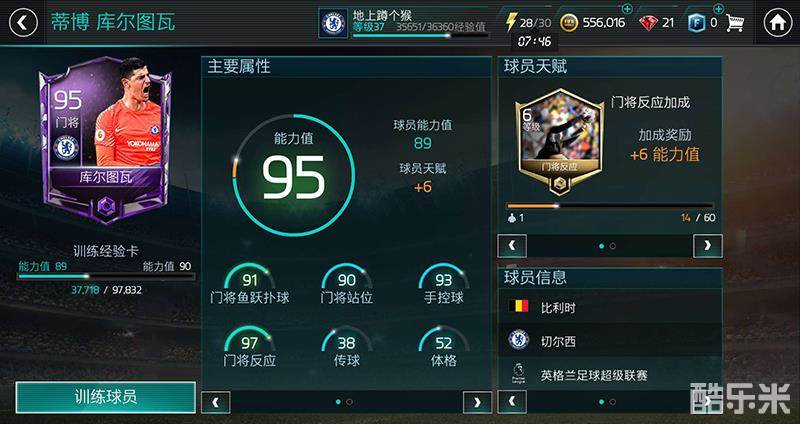Open the Chelsea club badge profile
The width and height of the screenshot is (800, 424).
333,23
